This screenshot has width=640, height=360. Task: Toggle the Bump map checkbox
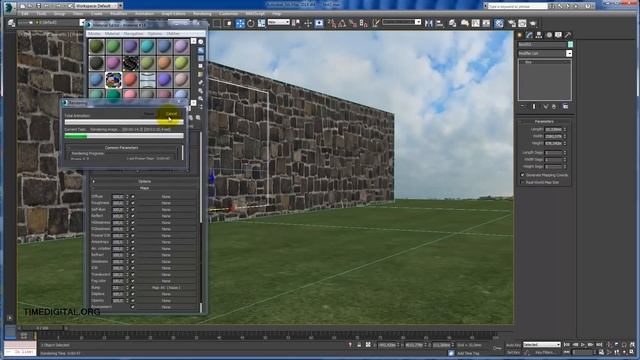[x=133, y=288]
